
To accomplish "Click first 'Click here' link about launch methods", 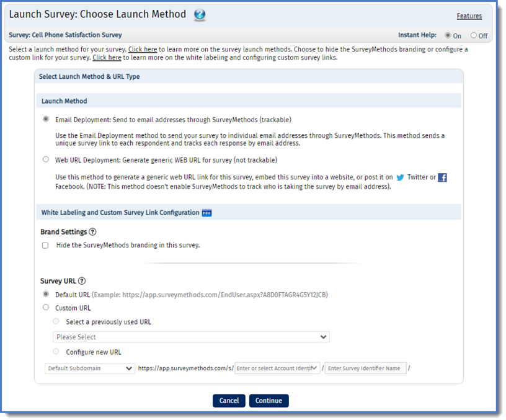I will [143, 50].
